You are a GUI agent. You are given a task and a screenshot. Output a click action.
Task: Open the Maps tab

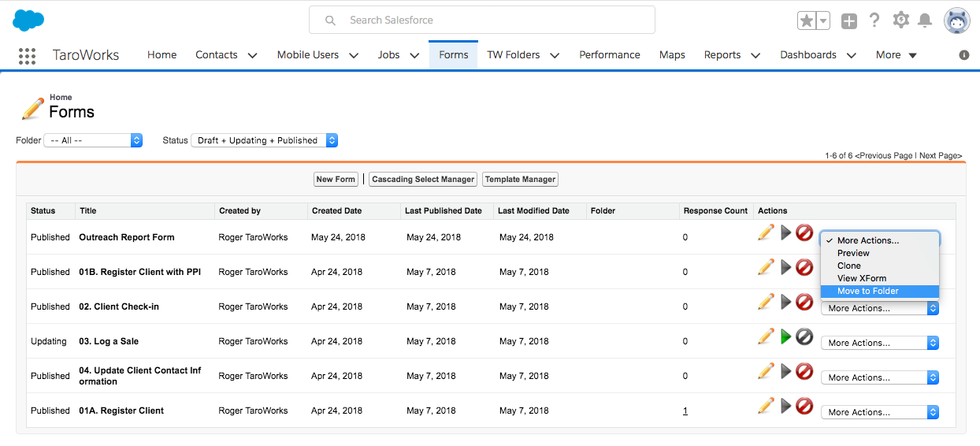(x=672, y=55)
